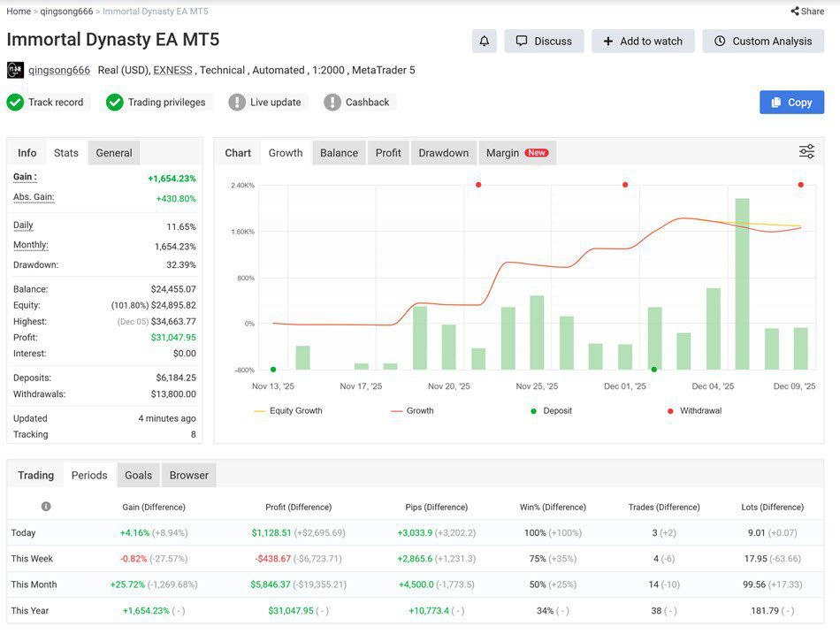Open the Goals tab
The image size is (840, 634).
point(138,476)
